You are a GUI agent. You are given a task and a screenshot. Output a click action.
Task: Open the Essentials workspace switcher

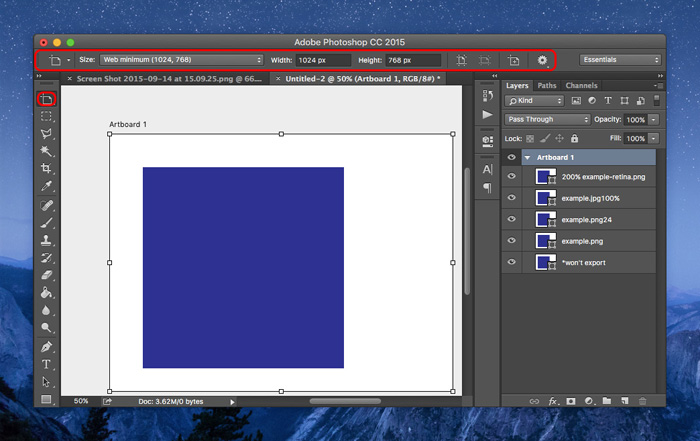620,60
